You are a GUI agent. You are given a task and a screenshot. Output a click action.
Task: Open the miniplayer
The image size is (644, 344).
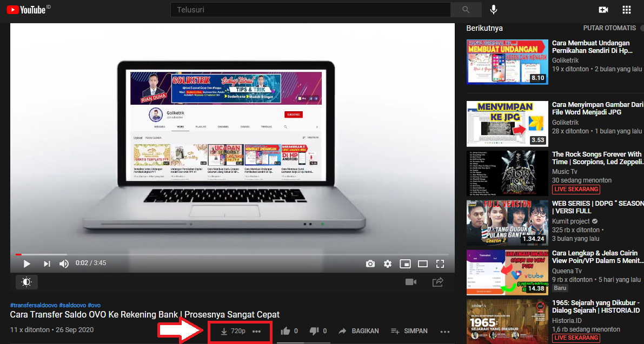405,264
